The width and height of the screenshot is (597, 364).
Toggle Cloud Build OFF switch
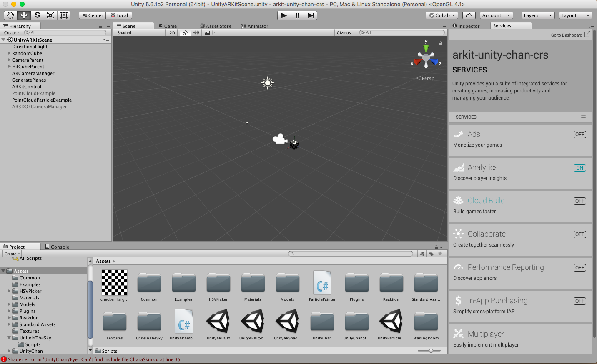[579, 201]
